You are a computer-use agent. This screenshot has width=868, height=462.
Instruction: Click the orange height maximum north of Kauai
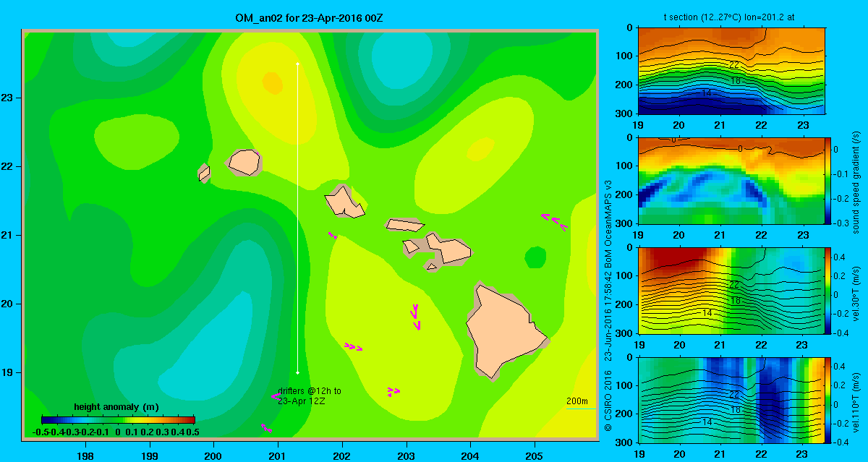tap(272, 82)
